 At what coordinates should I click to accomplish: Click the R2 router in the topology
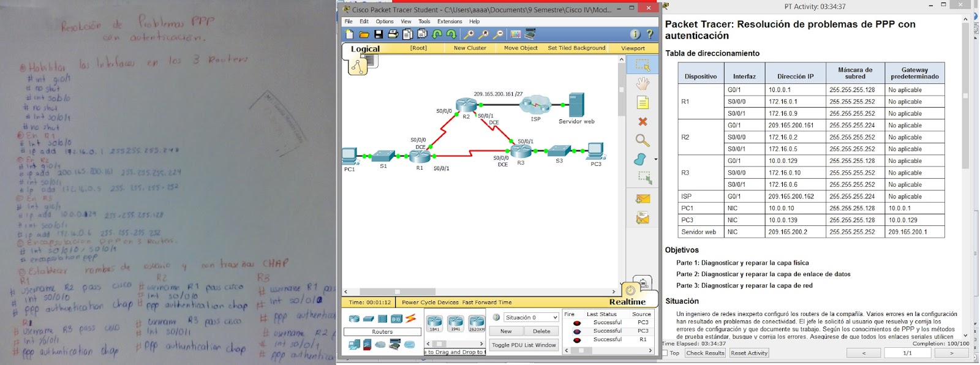point(466,105)
